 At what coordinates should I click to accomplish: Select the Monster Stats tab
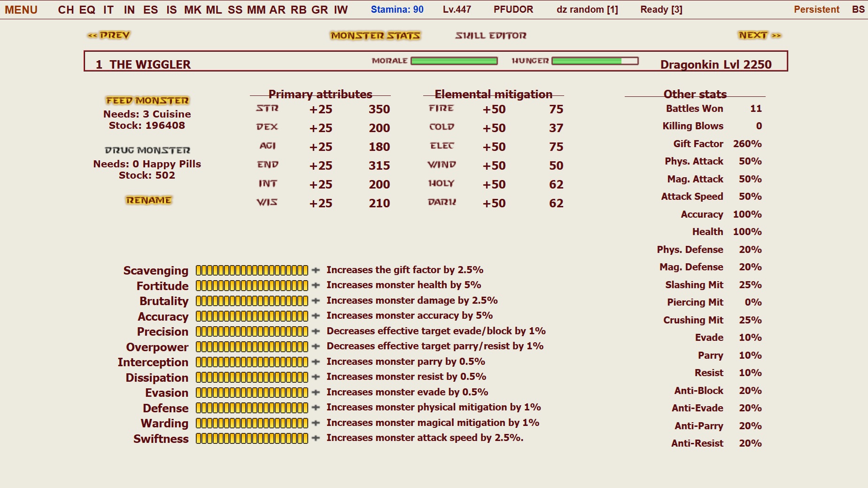click(x=375, y=36)
